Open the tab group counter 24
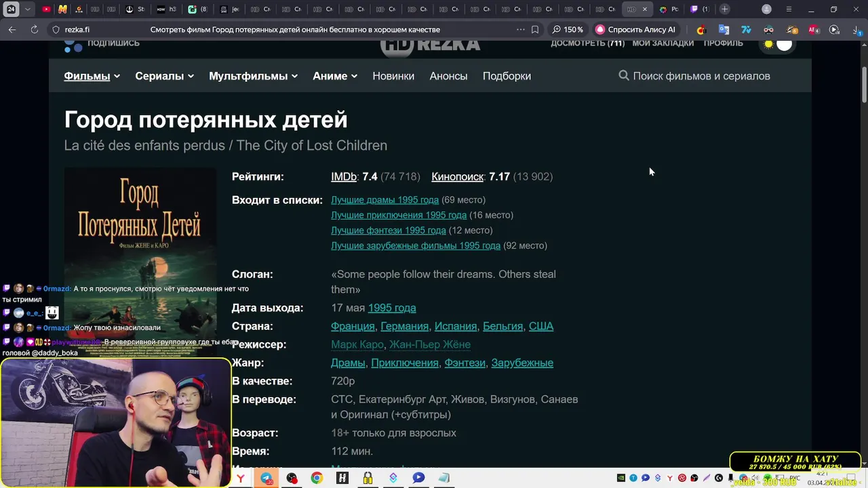The height and width of the screenshot is (488, 868). (x=12, y=9)
